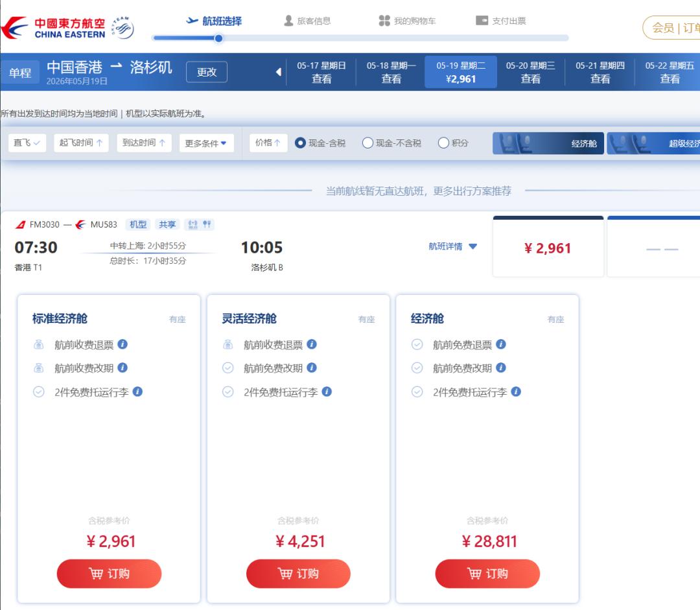
Task: Click 订购 for the ¥4,251 灵活经济舱 fare
Action: [298, 574]
